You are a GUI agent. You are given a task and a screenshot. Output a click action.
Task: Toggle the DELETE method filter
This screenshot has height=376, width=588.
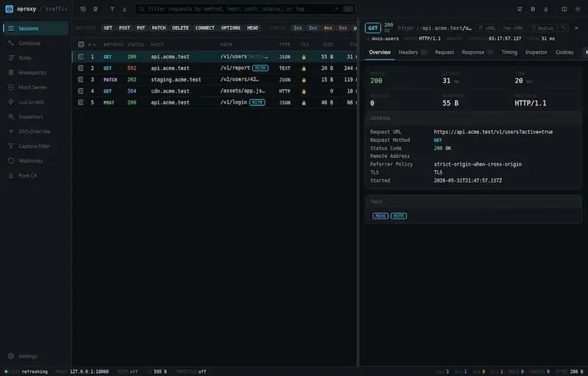click(180, 28)
